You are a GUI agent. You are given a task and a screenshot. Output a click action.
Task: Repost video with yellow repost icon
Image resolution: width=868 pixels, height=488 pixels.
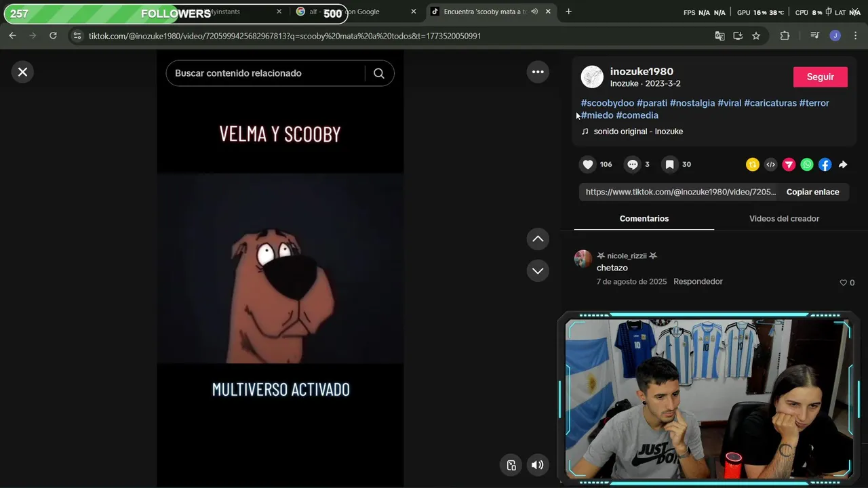[752, 164]
